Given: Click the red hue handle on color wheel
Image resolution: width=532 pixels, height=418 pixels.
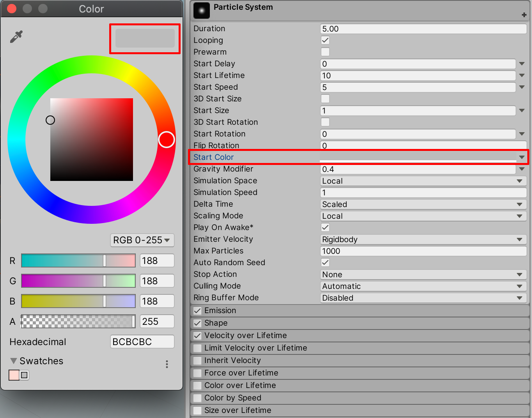Looking at the screenshot, I should click(167, 140).
